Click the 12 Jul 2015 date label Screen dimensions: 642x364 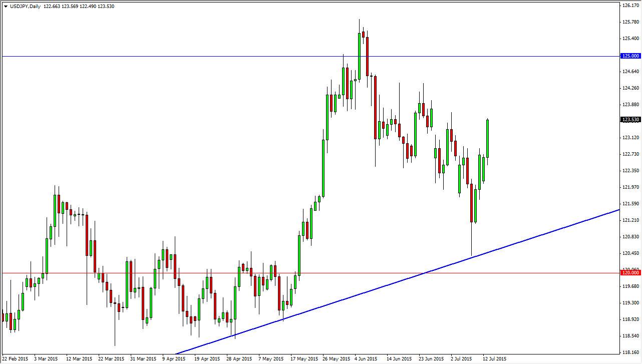(x=495, y=358)
